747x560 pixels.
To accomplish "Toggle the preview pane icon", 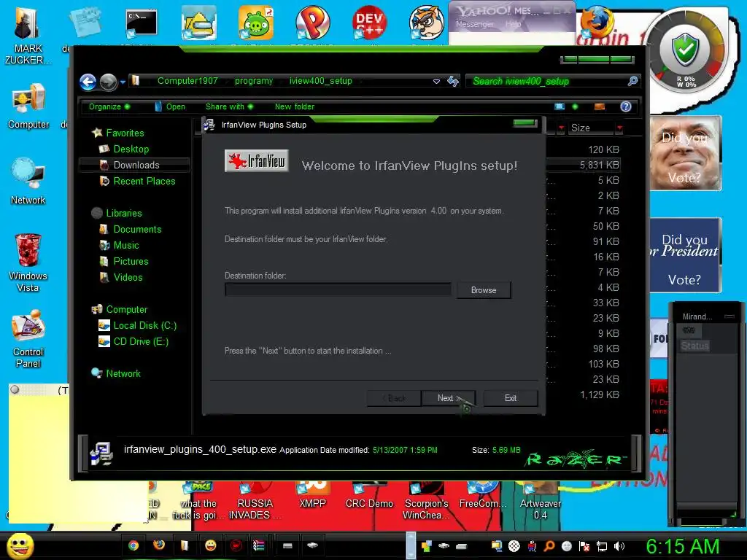I will coord(600,106).
